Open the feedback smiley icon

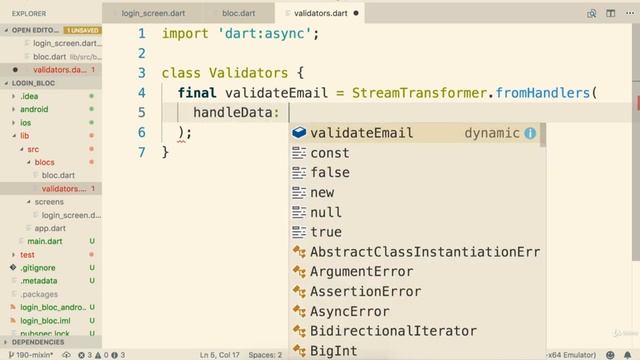(610, 355)
